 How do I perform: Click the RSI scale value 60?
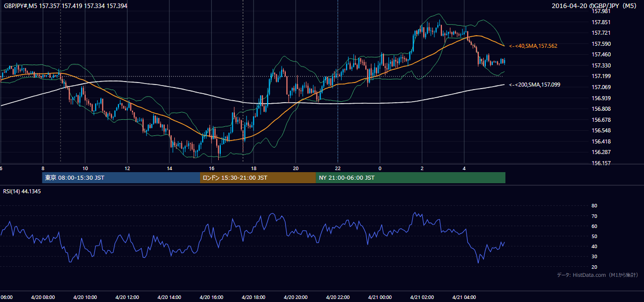pyautogui.click(x=594, y=226)
